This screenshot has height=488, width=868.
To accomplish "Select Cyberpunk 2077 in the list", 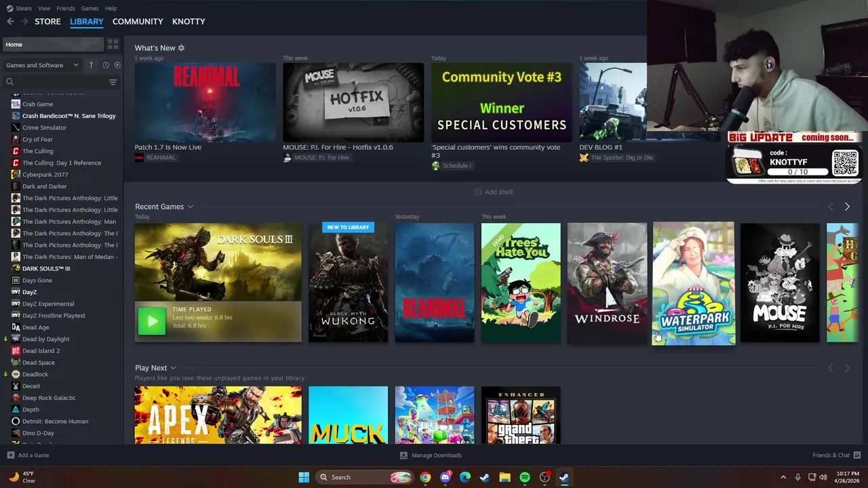I will click(45, 175).
